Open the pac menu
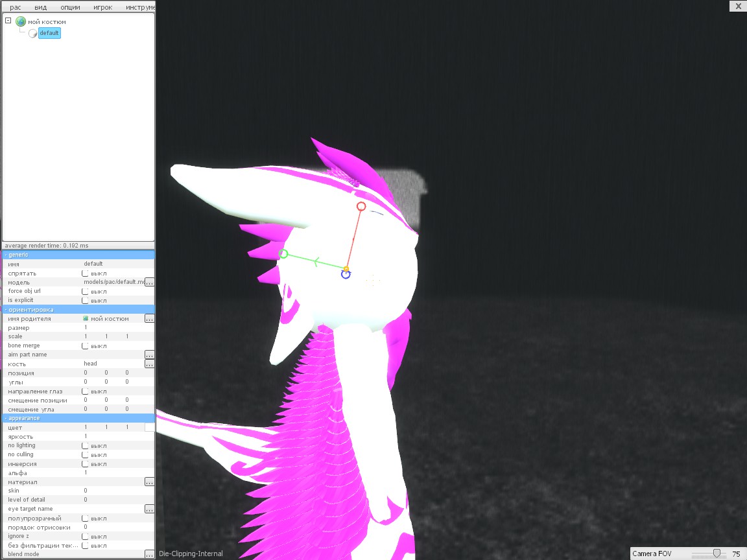The width and height of the screenshot is (747, 560). coord(16,7)
